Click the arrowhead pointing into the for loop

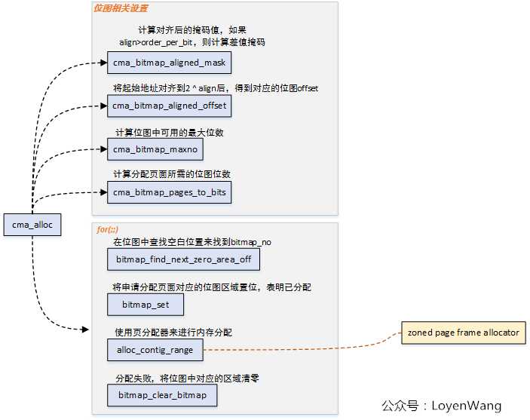pos(85,330)
